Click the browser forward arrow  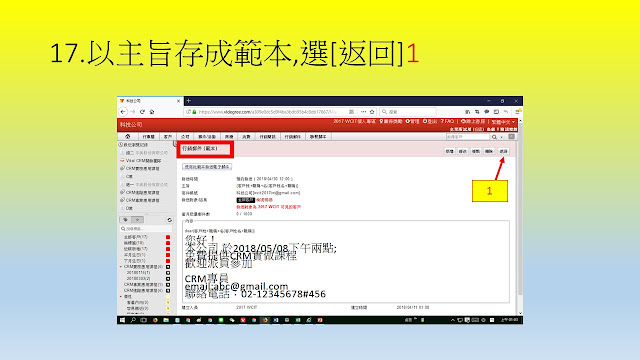pos(133,111)
